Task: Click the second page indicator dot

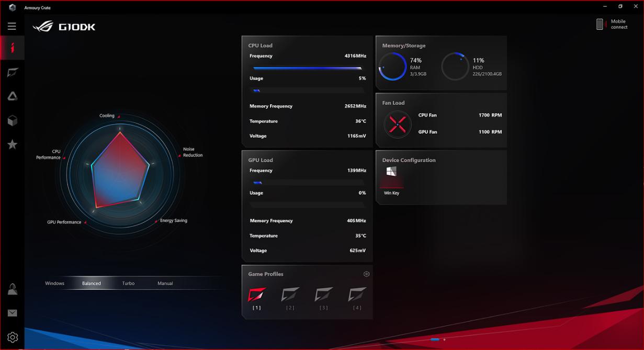Action: (x=445, y=340)
